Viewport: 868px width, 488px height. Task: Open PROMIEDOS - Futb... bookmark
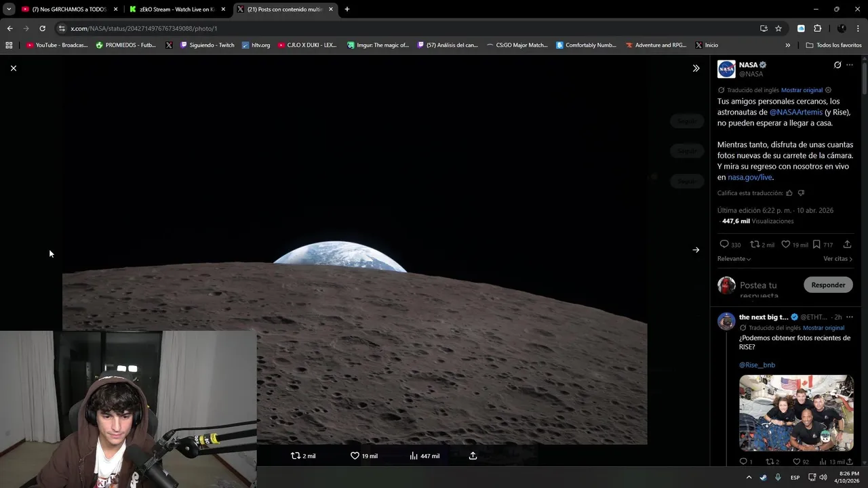pyautogui.click(x=126, y=45)
